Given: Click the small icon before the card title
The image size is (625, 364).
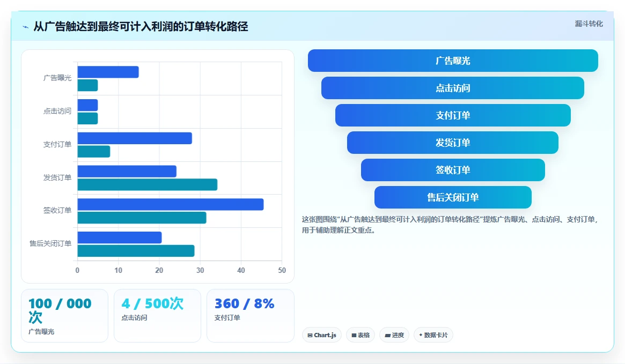Looking at the screenshot, I should pos(26,27).
